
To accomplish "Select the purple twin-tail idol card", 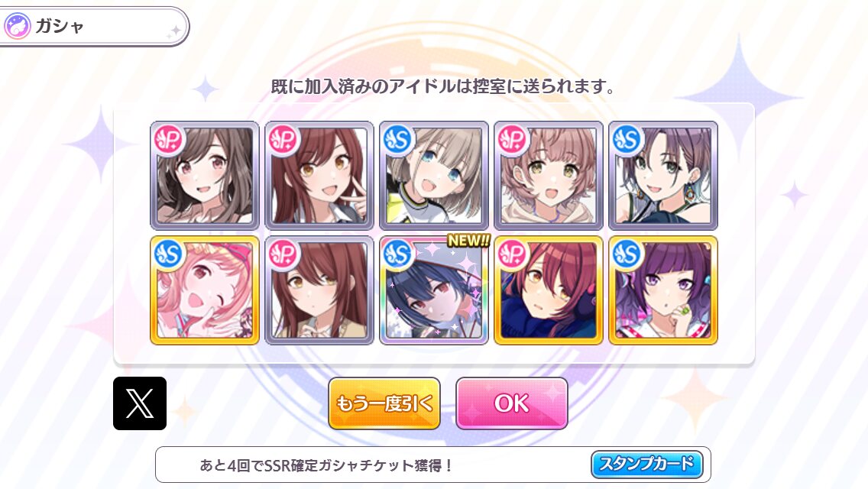I will [663, 290].
